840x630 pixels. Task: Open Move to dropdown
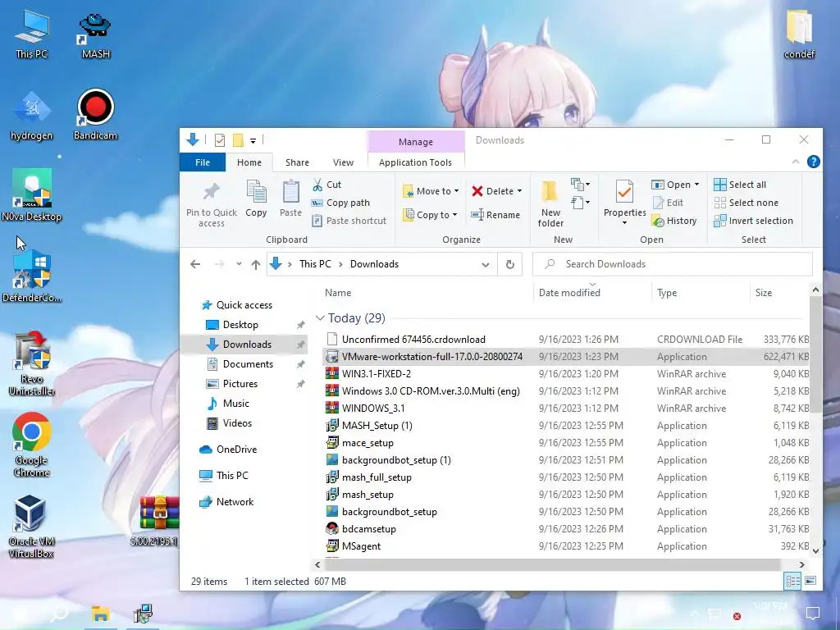click(431, 191)
